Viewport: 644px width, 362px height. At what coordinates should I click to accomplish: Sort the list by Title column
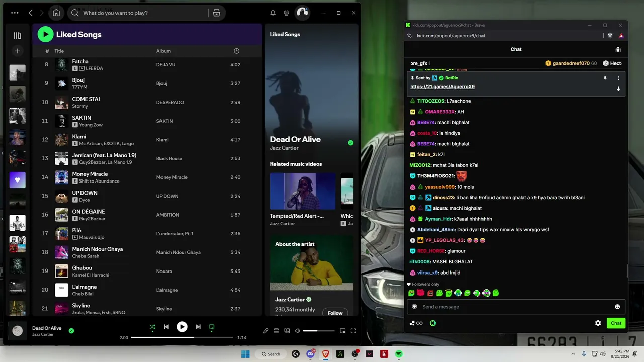(x=59, y=51)
